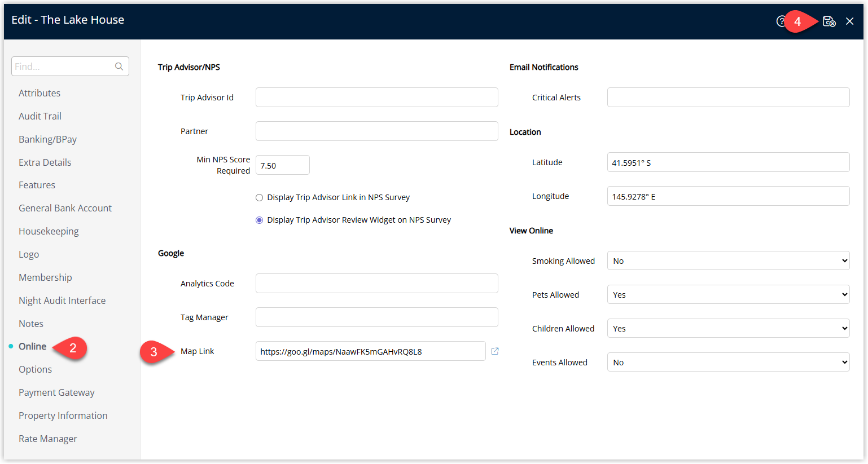Click the Critical Alerts field
Screen dimensions: 868x464
(x=729, y=97)
